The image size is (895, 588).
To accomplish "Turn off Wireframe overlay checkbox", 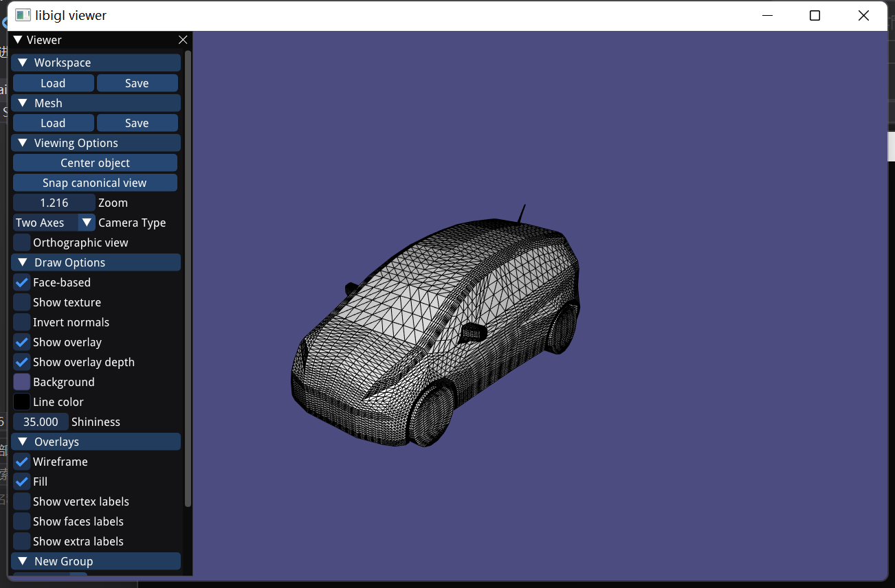I will (22, 462).
